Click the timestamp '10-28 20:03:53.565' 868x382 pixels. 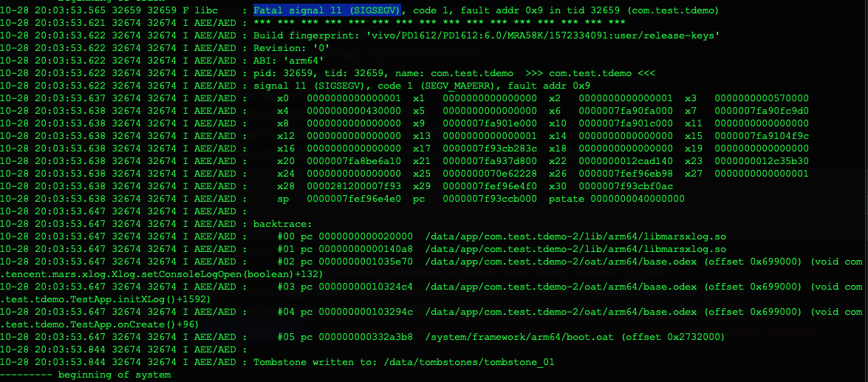[52, 10]
